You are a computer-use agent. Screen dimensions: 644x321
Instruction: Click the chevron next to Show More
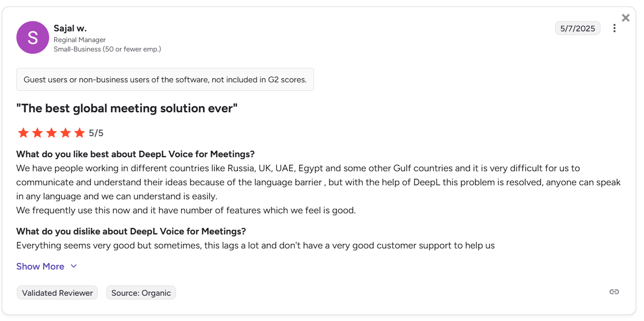[x=73, y=266]
